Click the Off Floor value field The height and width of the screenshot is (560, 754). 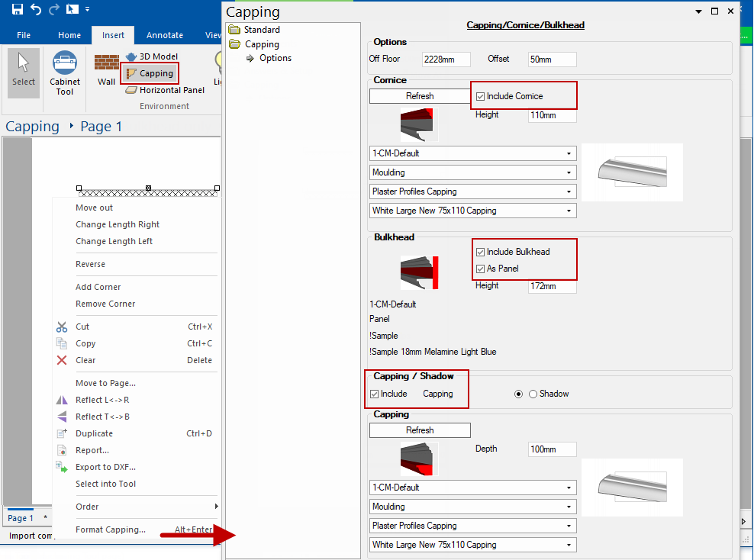tap(446, 60)
